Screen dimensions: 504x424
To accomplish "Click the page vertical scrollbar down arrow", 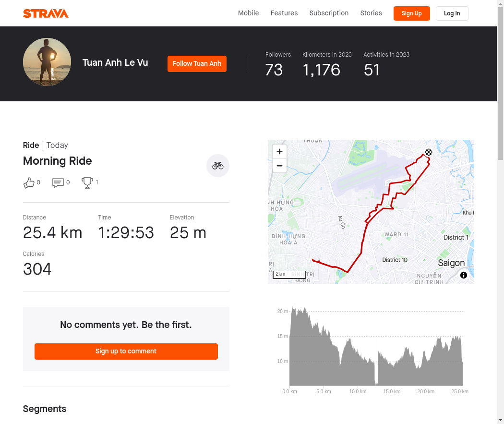I will pos(500,420).
